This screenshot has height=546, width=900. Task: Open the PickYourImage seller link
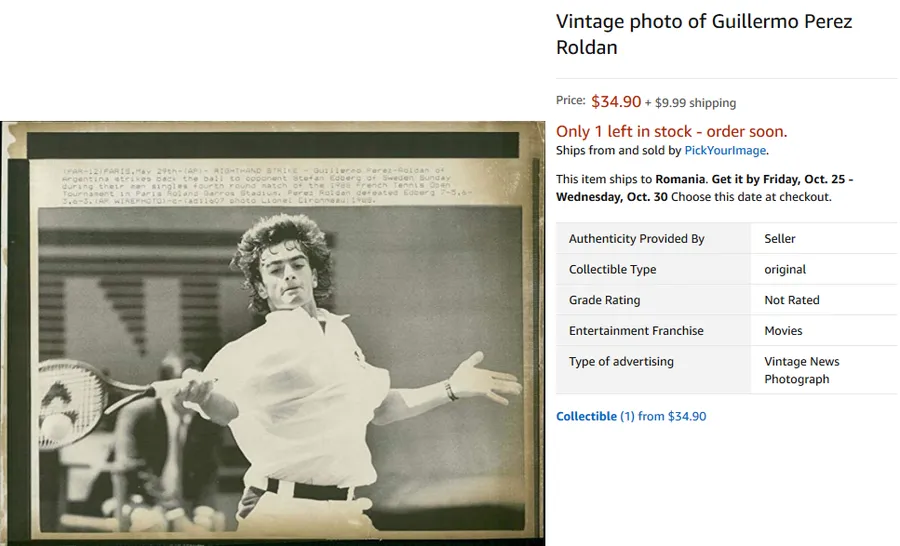(x=725, y=150)
